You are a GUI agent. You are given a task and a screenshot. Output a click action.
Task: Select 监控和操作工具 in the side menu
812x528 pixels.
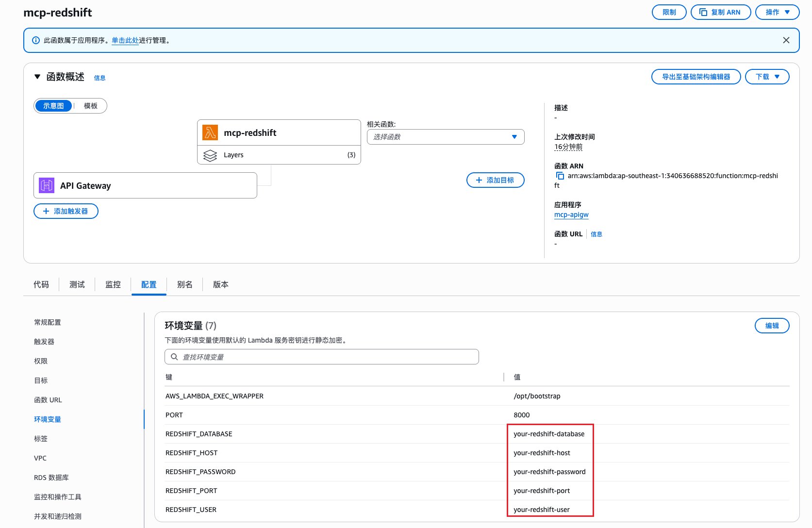pyautogui.click(x=58, y=497)
